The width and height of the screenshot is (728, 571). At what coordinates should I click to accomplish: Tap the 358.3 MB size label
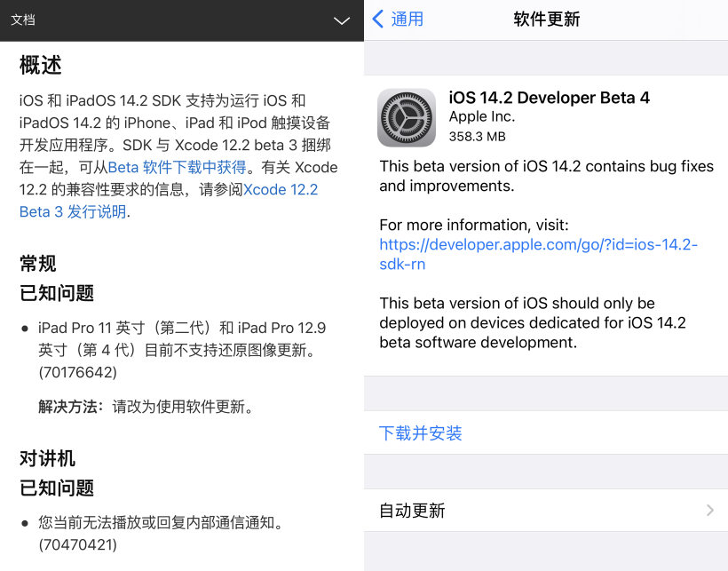click(x=477, y=137)
